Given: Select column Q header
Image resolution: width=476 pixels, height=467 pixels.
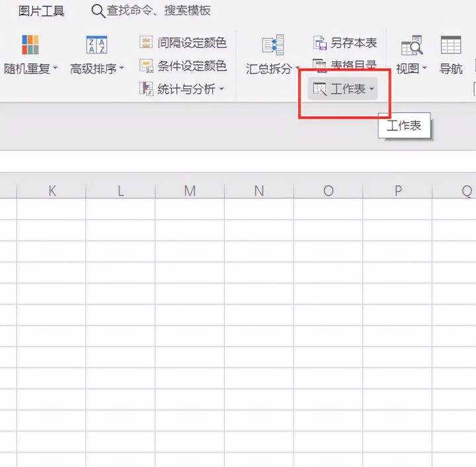Looking at the screenshot, I should point(454,191).
